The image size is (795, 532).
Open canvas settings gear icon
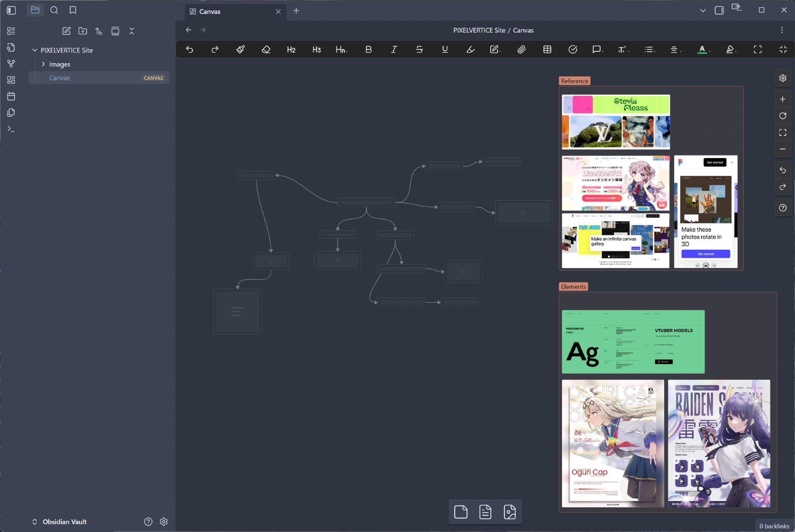tap(783, 78)
